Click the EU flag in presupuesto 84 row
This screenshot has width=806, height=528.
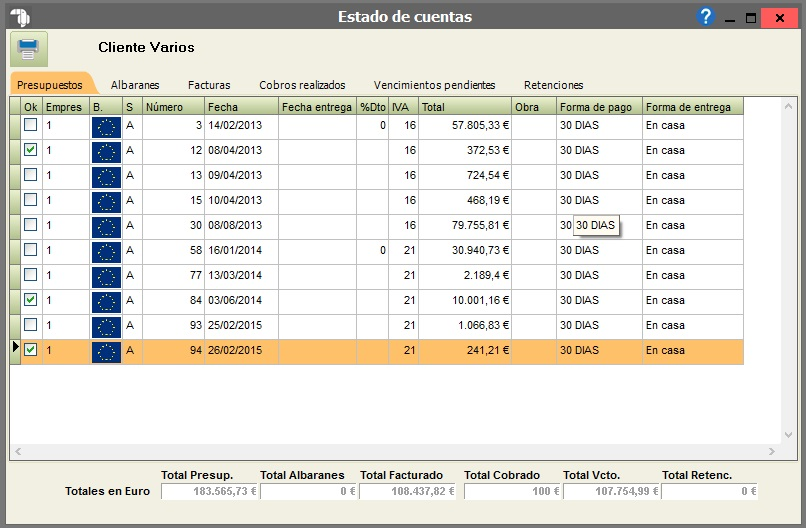point(106,302)
